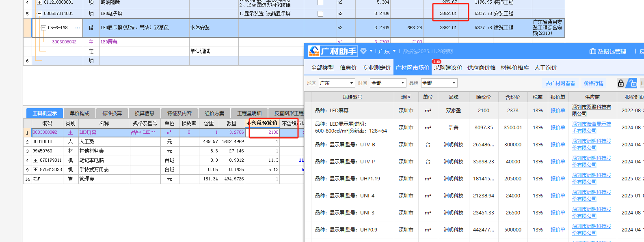644x242 pixels.
Task: Open dropdown arrow next to the diamond icon
Action: pos(371,51)
